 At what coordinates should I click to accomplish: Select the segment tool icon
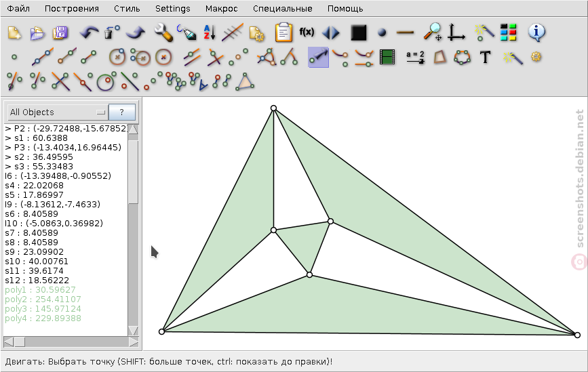(89, 58)
